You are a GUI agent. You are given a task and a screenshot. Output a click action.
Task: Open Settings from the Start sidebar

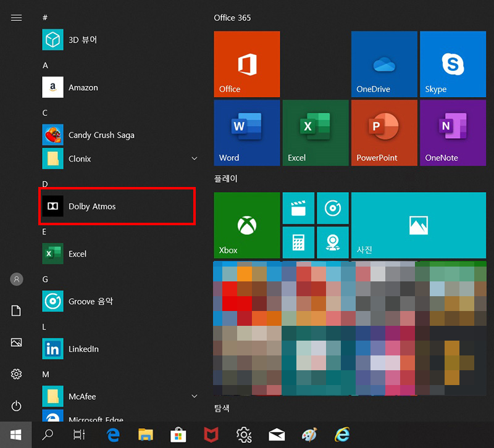click(x=17, y=374)
